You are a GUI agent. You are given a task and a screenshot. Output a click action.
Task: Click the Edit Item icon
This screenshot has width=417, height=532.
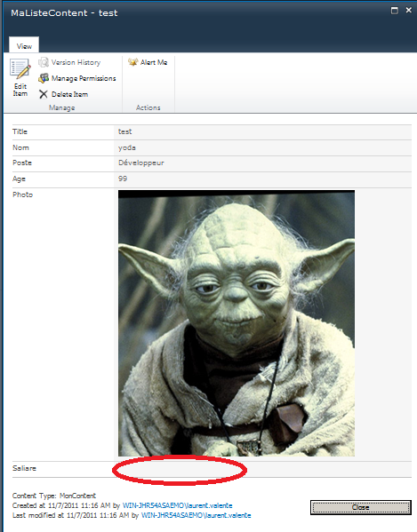(20, 69)
